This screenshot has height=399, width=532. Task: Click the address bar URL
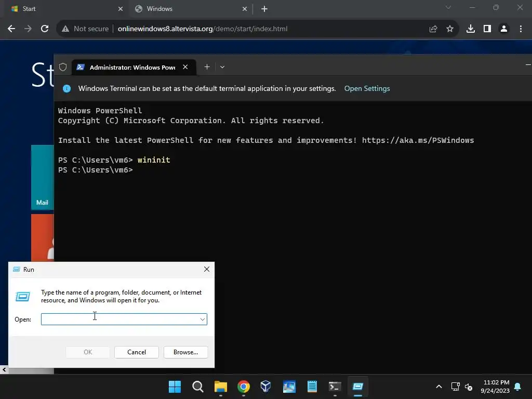(x=203, y=29)
